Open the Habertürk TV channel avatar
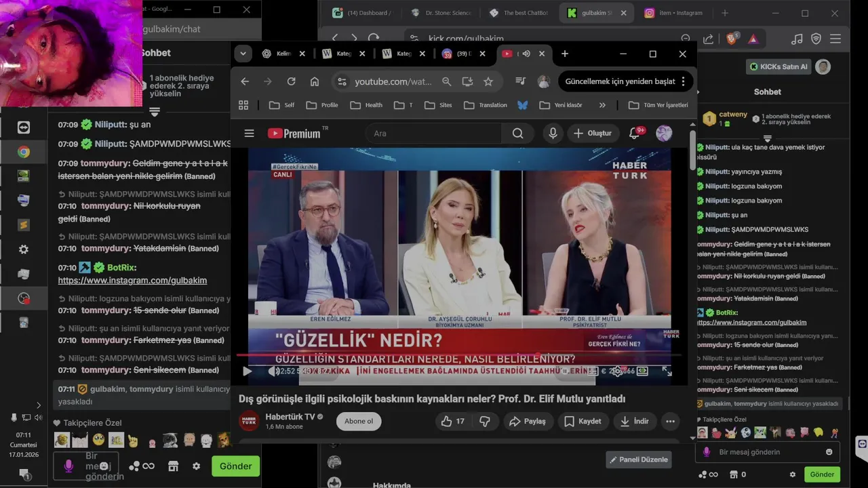This screenshot has height=488, width=868. [249, 421]
